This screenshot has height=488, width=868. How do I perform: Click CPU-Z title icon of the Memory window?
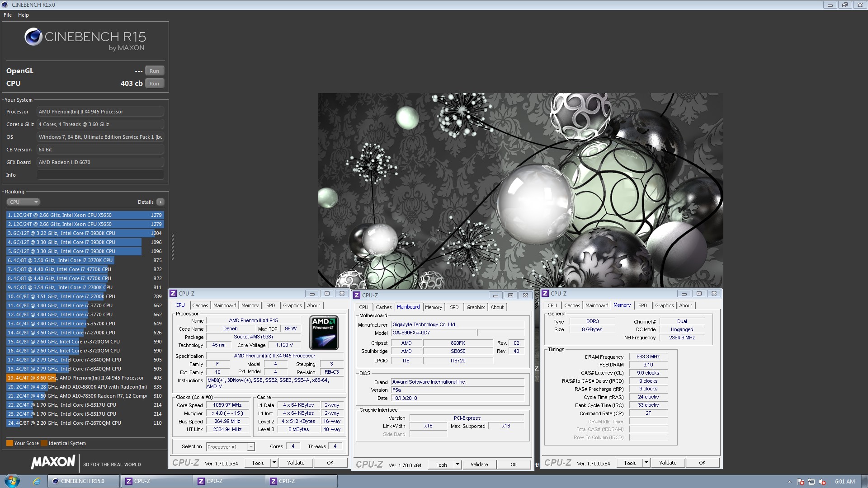[x=545, y=294]
